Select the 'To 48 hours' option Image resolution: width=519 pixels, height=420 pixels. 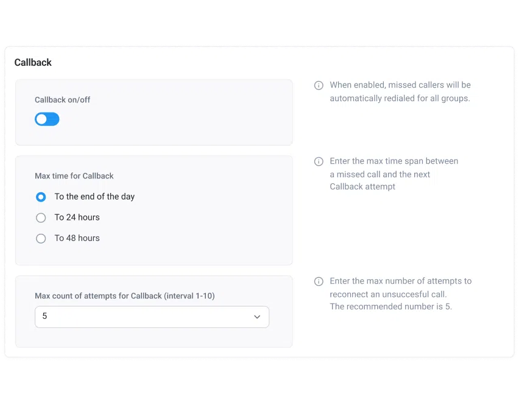(x=41, y=238)
